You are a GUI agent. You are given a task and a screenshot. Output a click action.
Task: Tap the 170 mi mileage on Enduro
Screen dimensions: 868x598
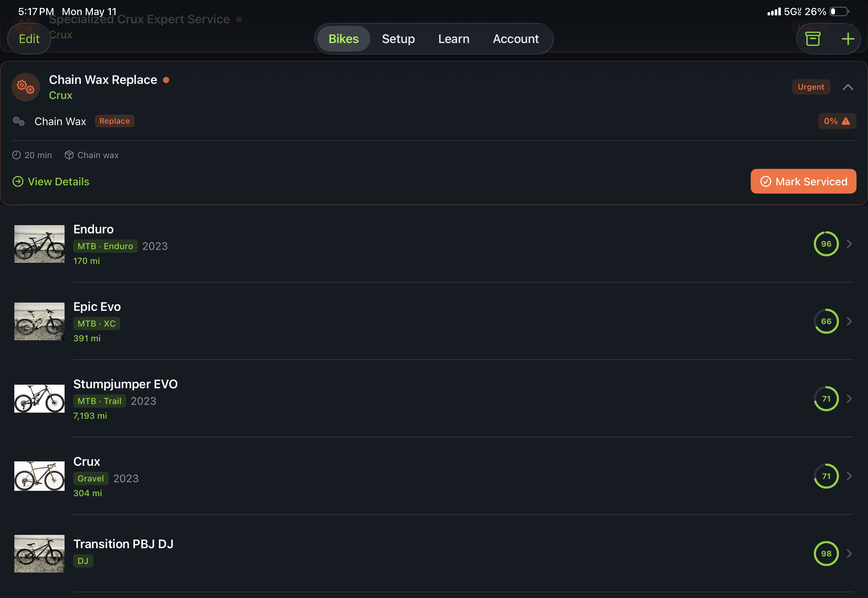(86, 261)
